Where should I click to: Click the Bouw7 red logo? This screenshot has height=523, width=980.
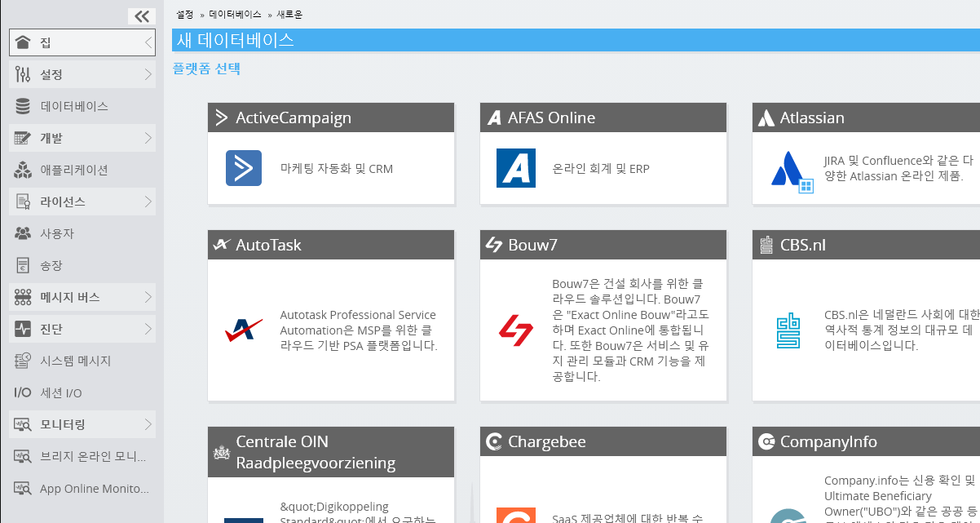[516, 330]
